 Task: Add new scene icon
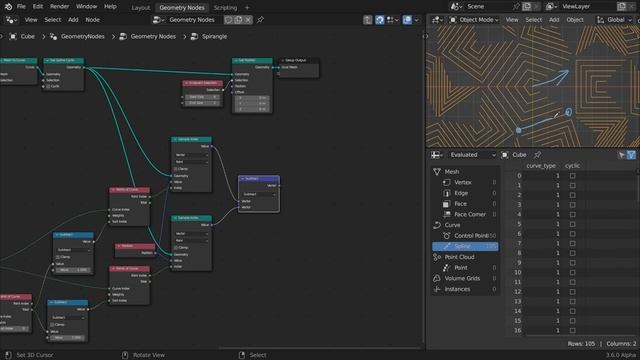527,7
